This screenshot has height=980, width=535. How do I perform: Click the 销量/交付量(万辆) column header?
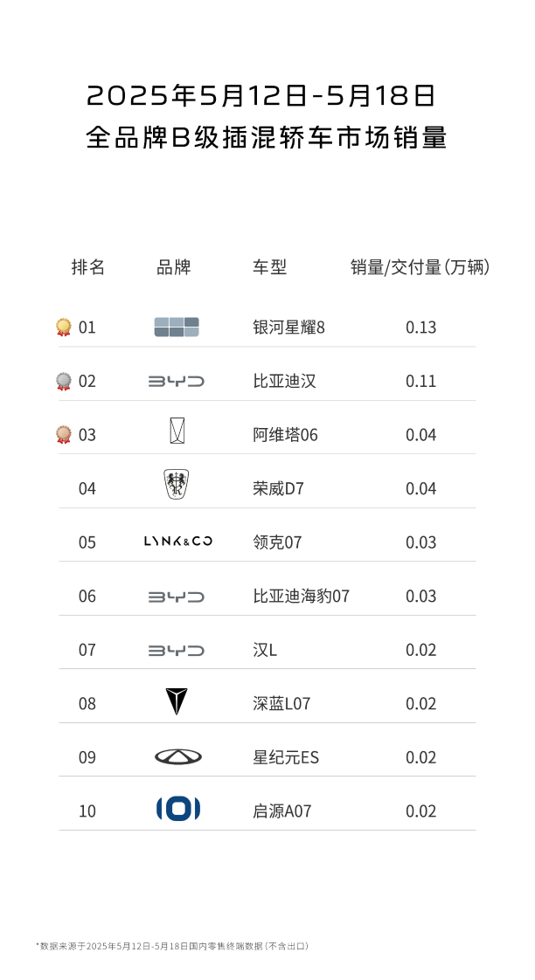(x=420, y=267)
